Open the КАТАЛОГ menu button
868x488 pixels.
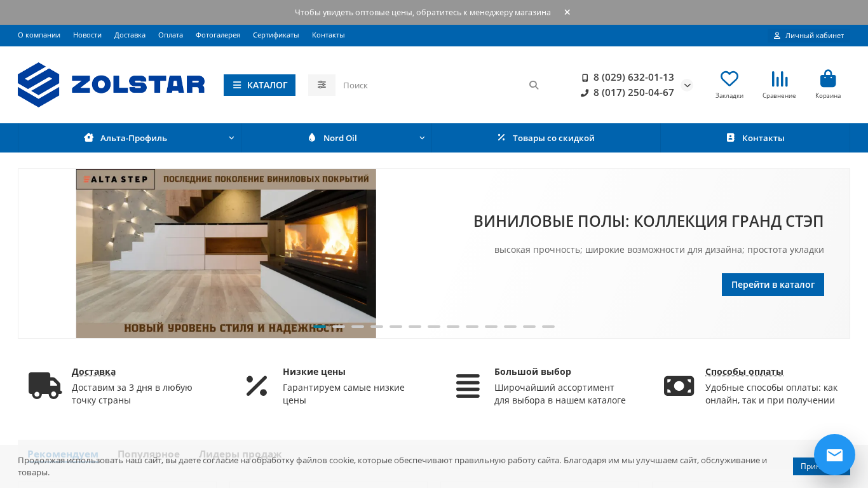coord(259,85)
